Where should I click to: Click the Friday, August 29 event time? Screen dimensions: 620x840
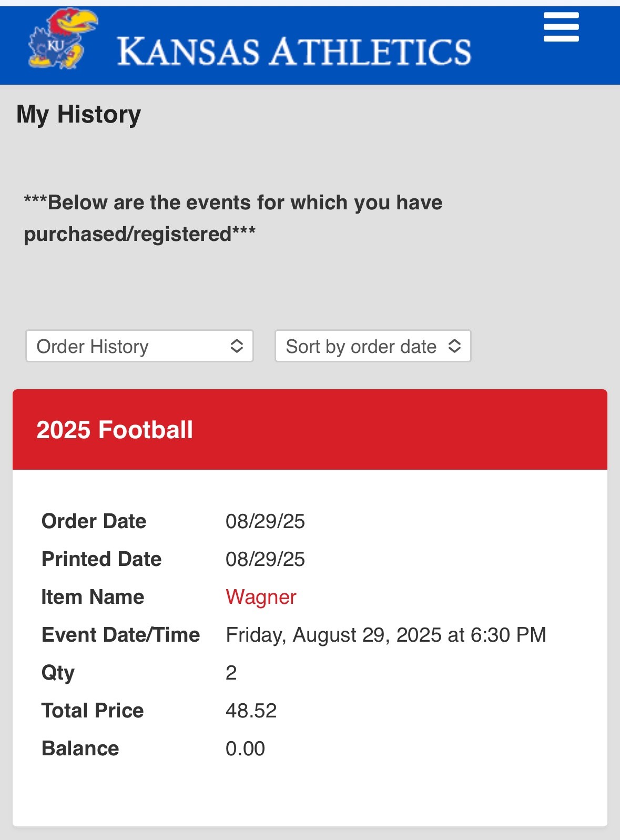click(x=385, y=635)
